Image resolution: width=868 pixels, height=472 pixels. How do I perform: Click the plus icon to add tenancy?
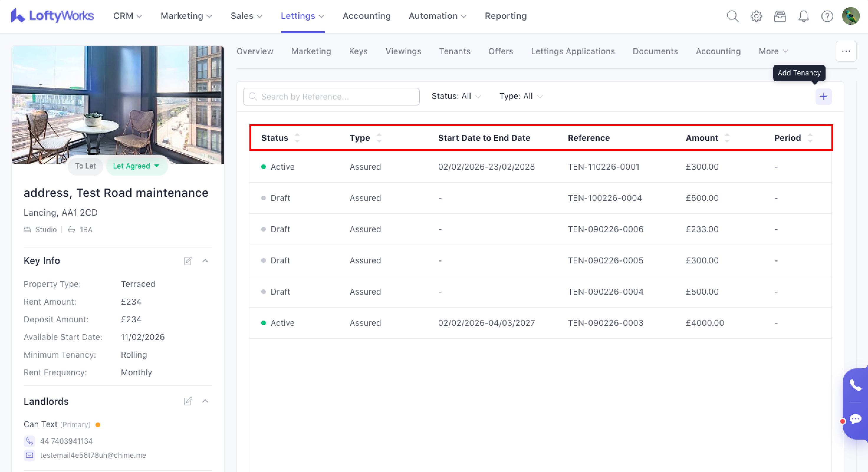(x=823, y=97)
